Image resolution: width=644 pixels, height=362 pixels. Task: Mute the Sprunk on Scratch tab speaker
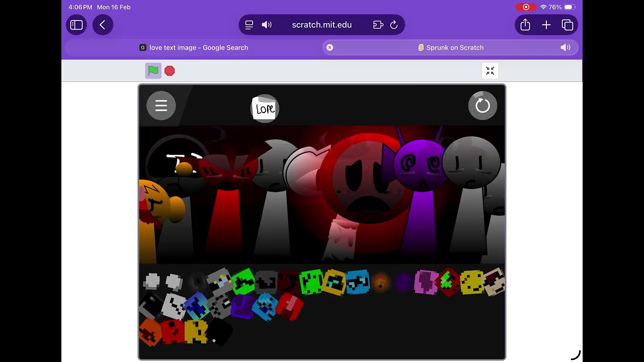tap(566, 47)
